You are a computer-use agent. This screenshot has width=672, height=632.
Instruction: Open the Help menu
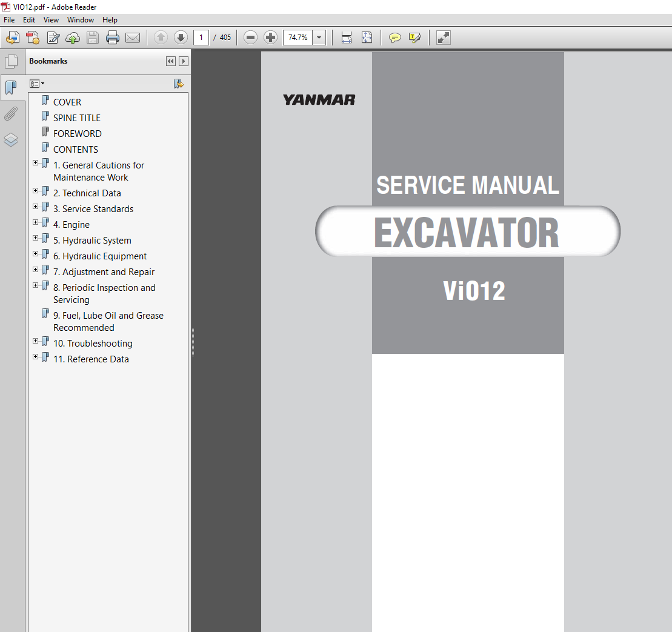click(110, 20)
